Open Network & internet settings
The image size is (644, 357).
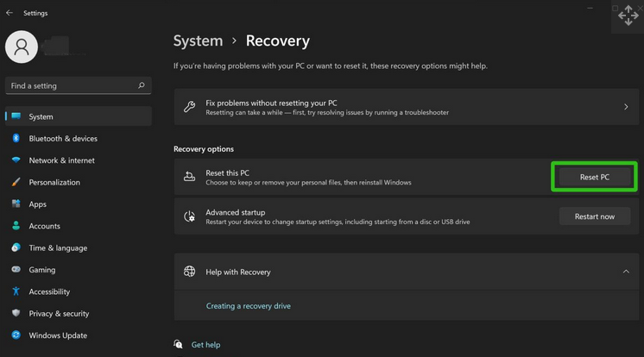(x=78, y=160)
